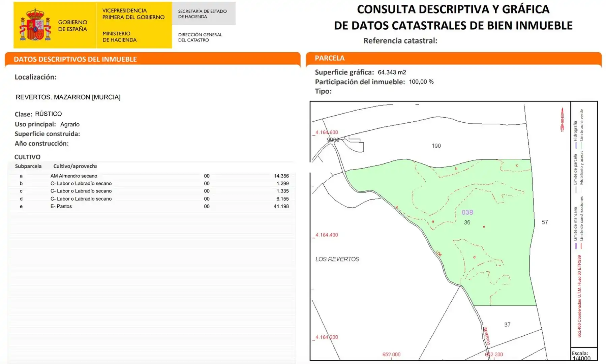Click 'AM Almendro secano' in row a

(x=74, y=176)
